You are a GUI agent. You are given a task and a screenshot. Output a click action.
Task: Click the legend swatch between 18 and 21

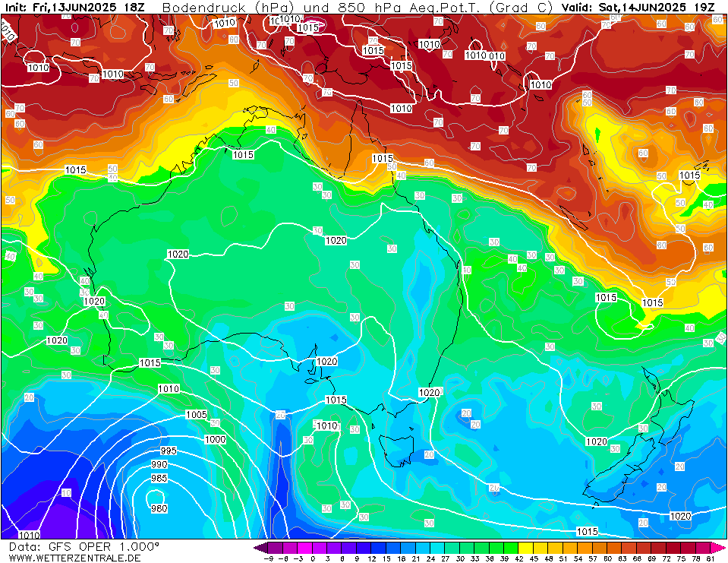(x=408, y=547)
